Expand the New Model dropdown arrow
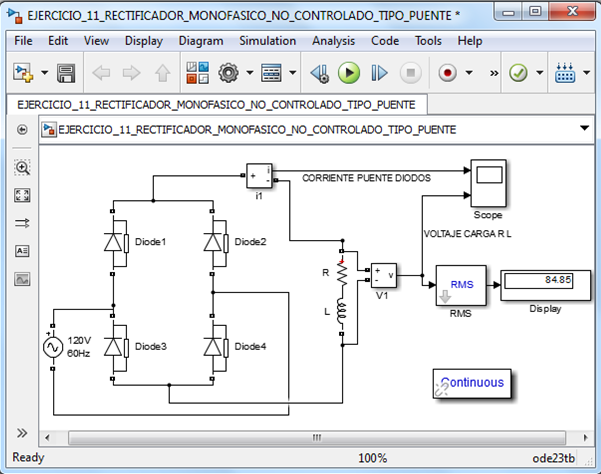Image resolution: width=601 pixels, height=474 pixels. pyautogui.click(x=42, y=74)
